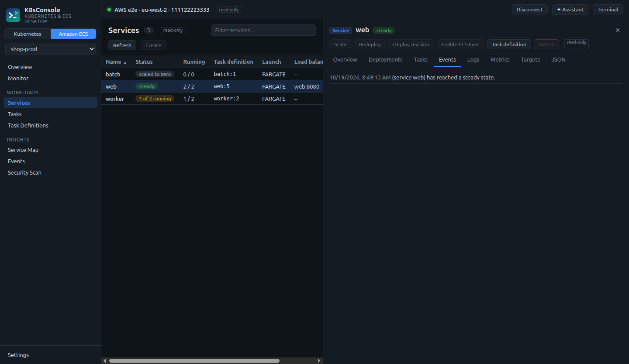This screenshot has height=364, width=629.
Task: Select Services in the sidebar
Action: [x=50, y=103]
